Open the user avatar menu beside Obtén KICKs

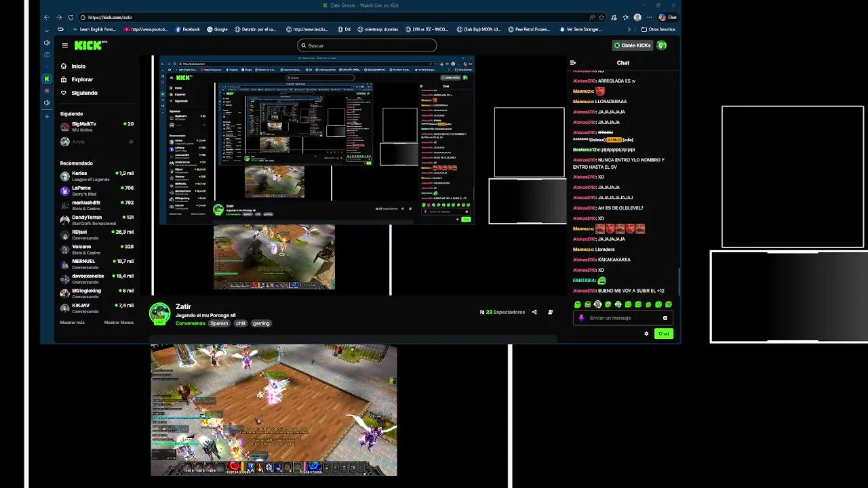662,45
